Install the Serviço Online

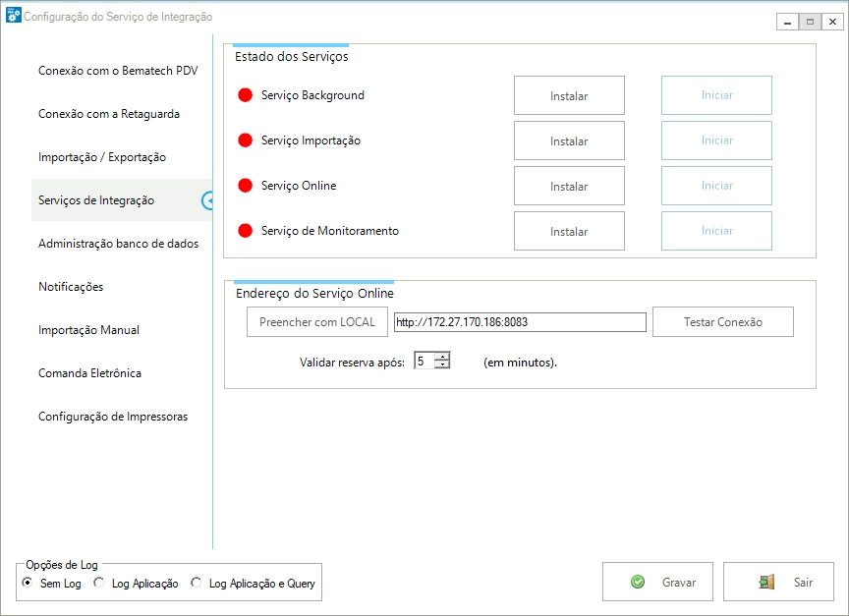569,187
